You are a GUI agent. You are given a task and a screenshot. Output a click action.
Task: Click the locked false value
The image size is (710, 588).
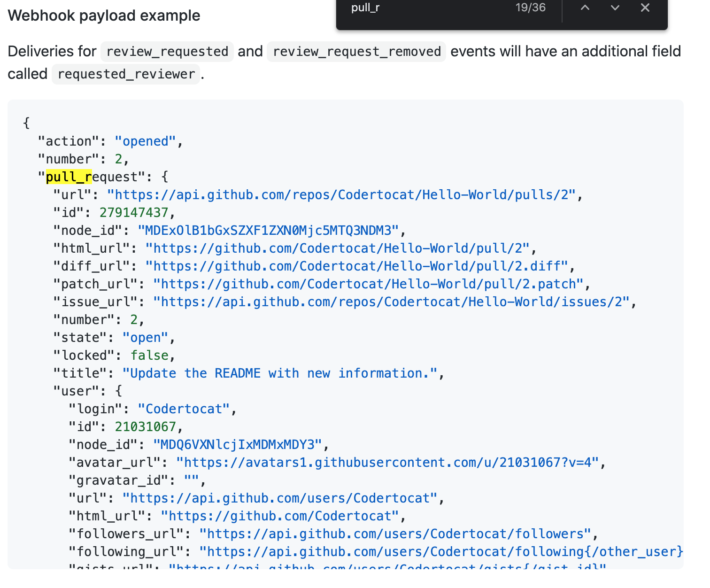point(149,356)
